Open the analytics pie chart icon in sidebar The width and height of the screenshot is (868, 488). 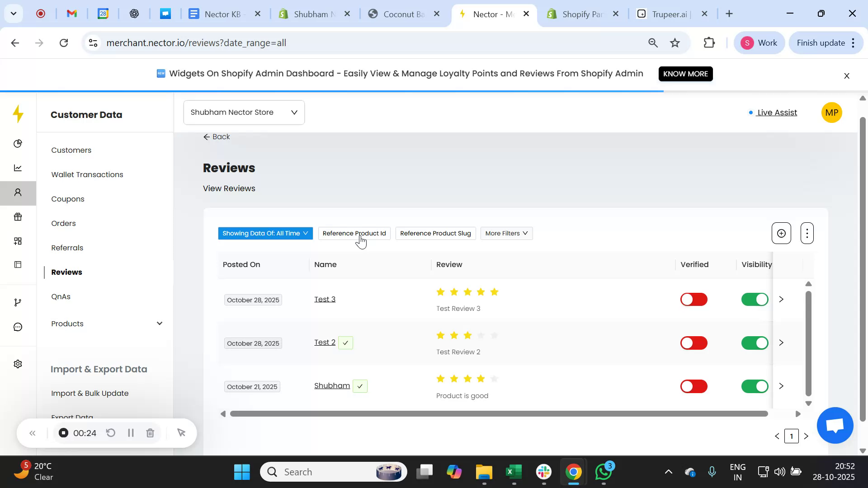click(18, 143)
